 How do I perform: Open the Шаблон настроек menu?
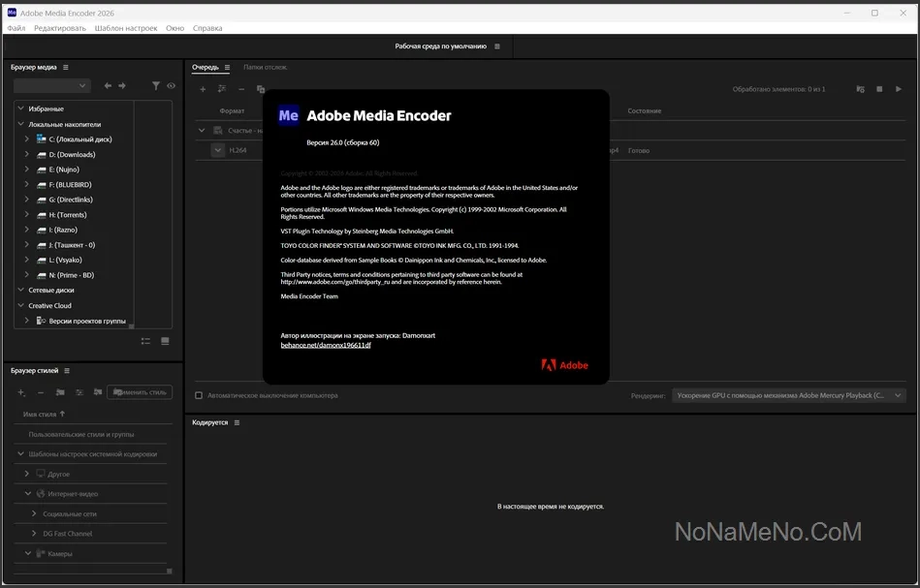click(125, 28)
